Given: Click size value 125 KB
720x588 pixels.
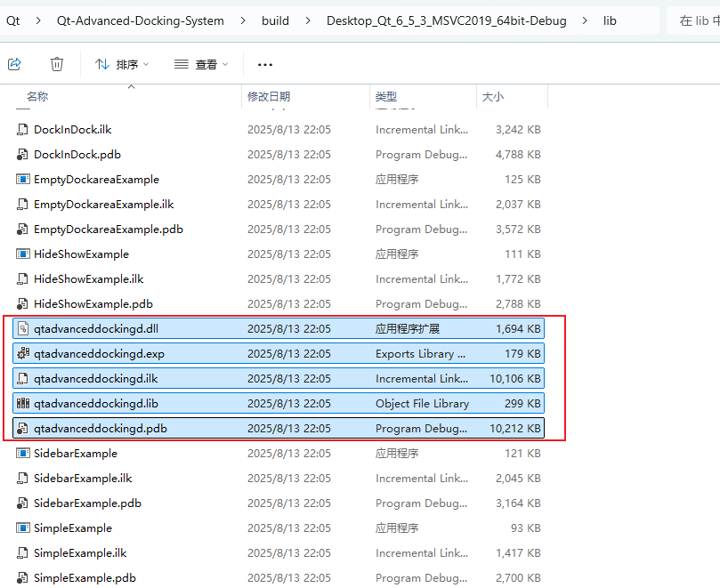Looking at the screenshot, I should (522, 179).
